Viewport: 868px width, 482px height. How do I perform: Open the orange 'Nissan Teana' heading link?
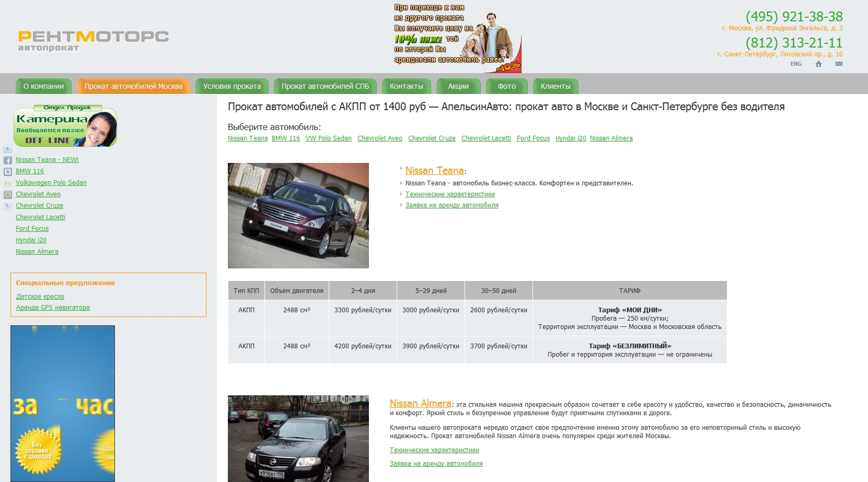point(435,171)
